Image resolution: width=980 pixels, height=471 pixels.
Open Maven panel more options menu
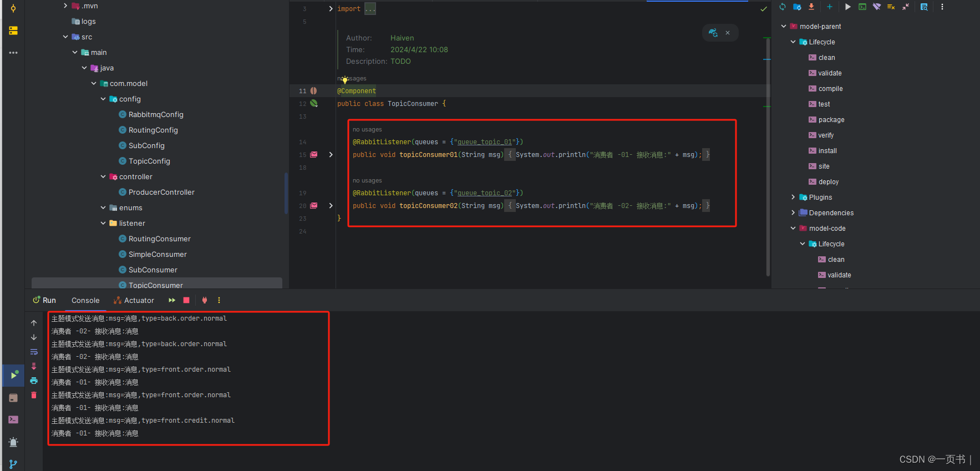(942, 7)
